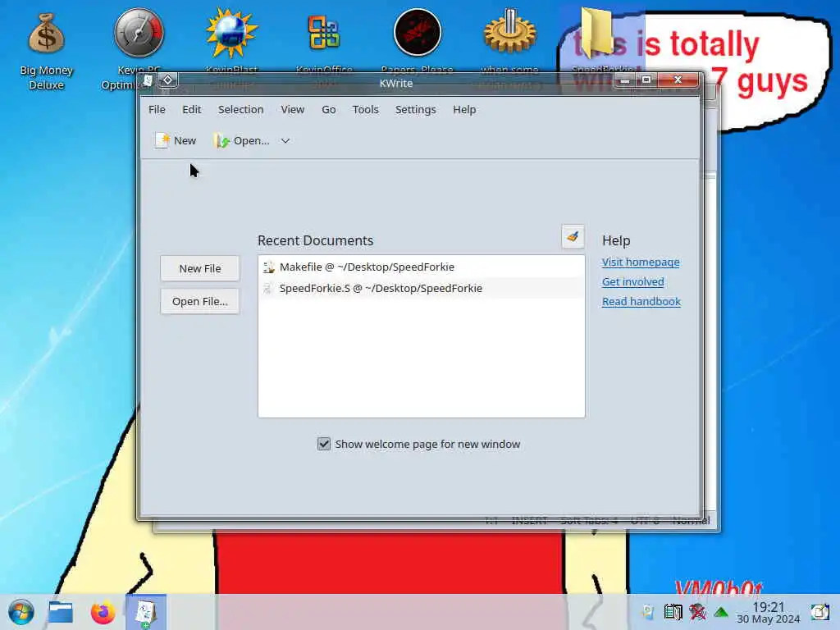Expand hidden tray icons green arrow
Screen dimensions: 840x630
click(721, 612)
